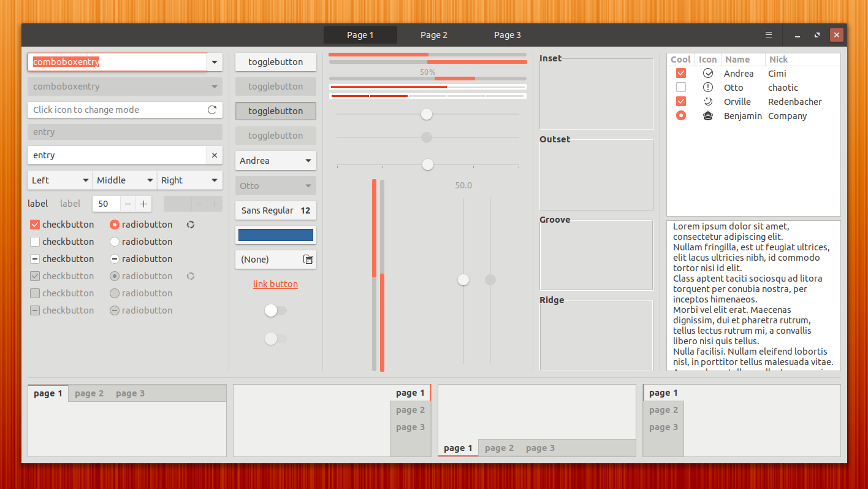Screen dimensions: 868x489
Task: Click the refresh icon in the mode entry
Action: [212, 110]
